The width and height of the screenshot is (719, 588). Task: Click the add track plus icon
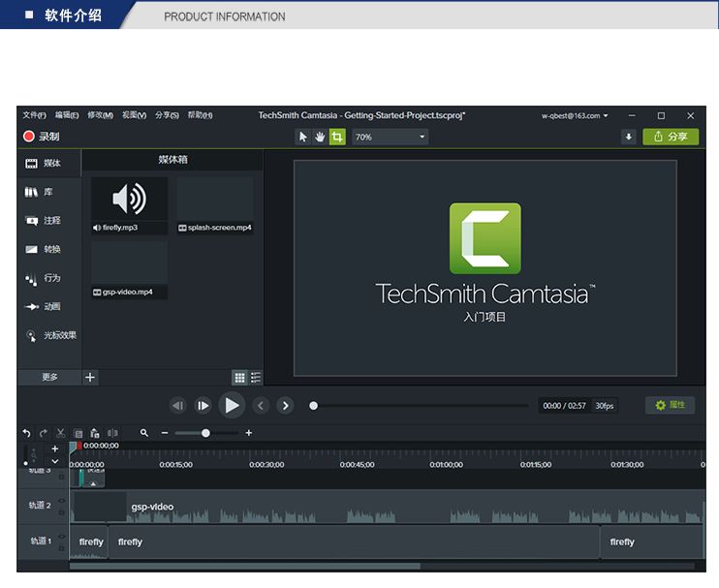tap(55, 449)
